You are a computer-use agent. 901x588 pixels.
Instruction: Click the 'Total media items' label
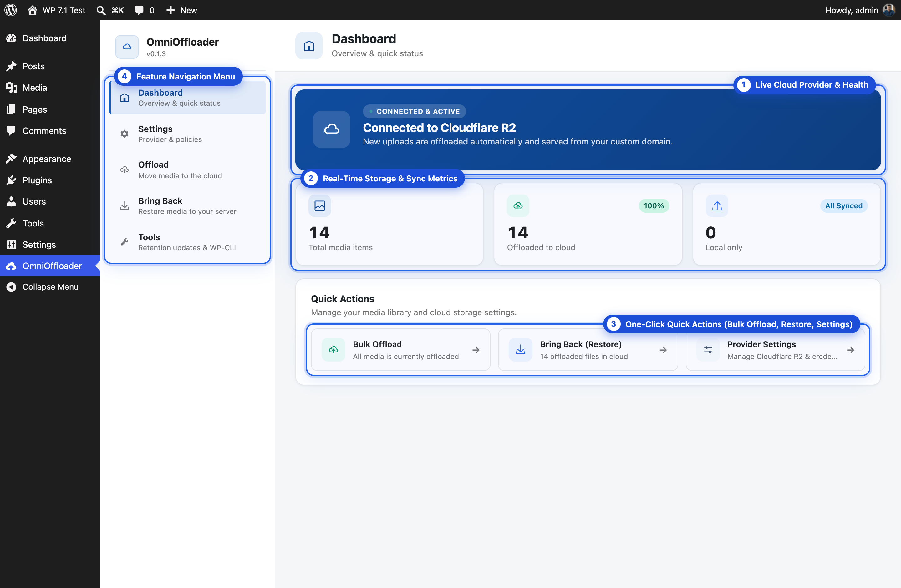(x=340, y=247)
